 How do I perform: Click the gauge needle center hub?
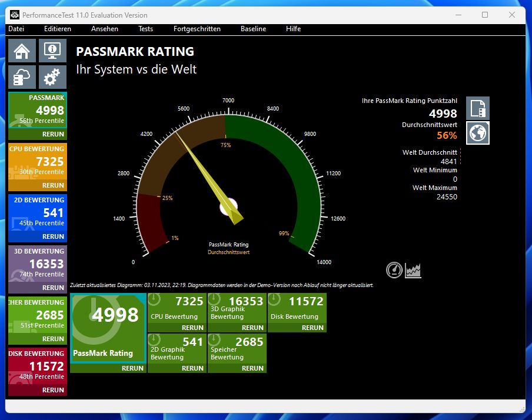pyautogui.click(x=228, y=206)
